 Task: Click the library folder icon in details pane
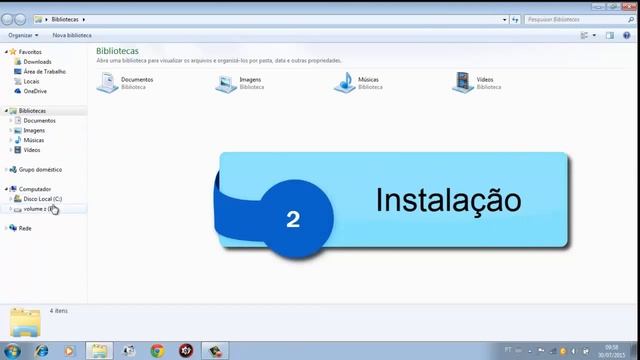pyautogui.click(x=25, y=322)
